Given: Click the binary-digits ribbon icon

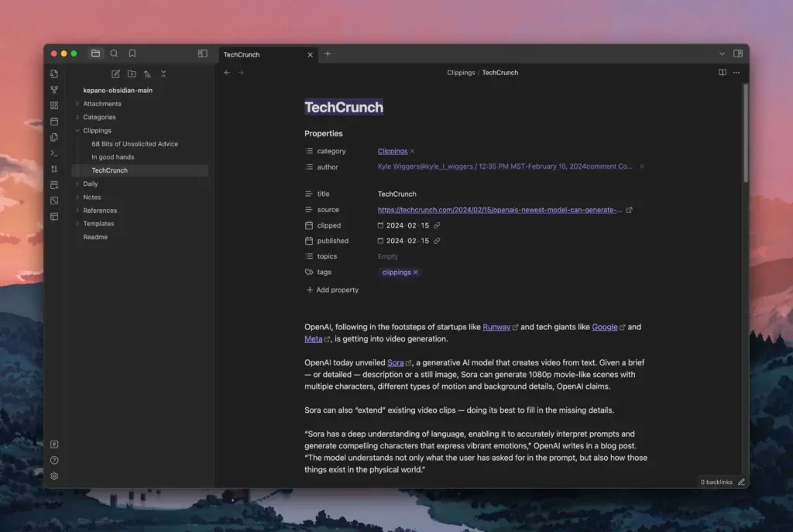Looking at the screenshot, I should [x=54, y=169].
